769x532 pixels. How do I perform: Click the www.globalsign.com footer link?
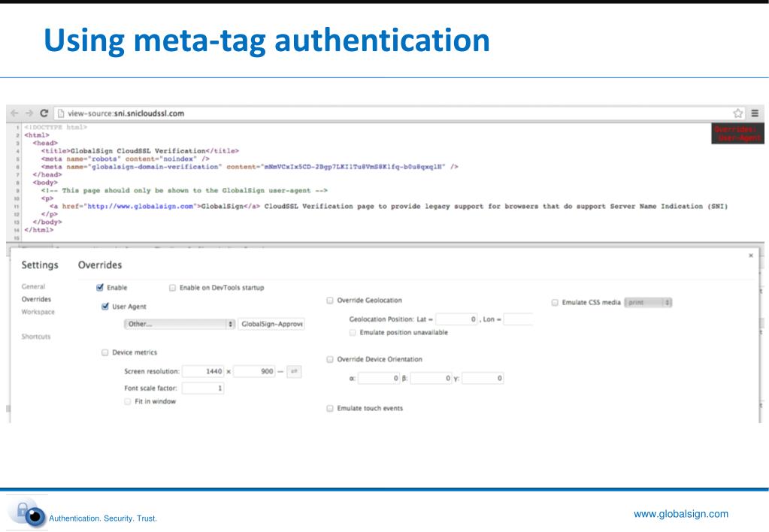[681, 514]
